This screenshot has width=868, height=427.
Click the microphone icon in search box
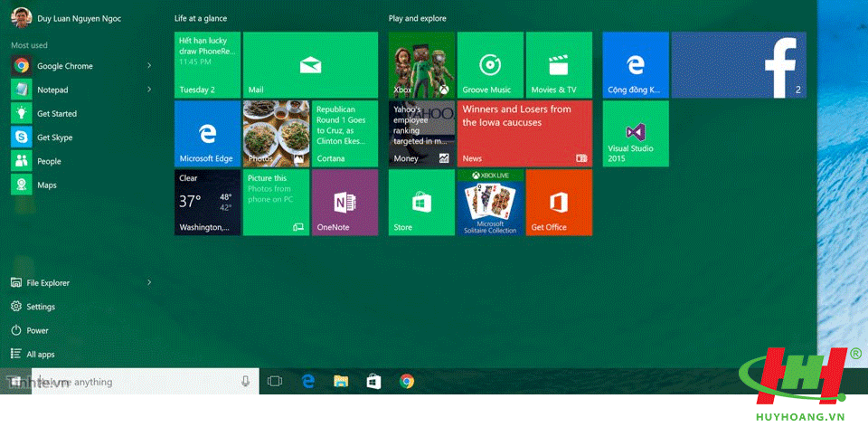pyautogui.click(x=245, y=381)
